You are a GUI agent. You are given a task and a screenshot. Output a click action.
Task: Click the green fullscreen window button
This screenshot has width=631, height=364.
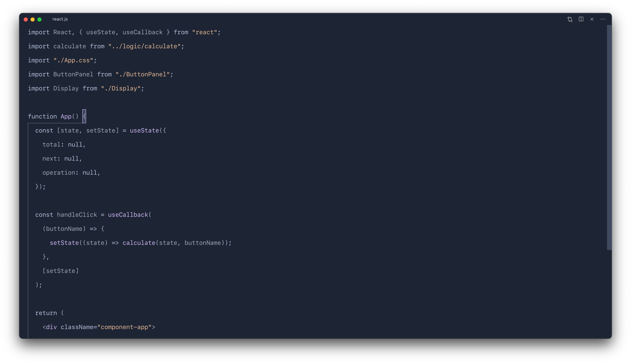(40, 20)
